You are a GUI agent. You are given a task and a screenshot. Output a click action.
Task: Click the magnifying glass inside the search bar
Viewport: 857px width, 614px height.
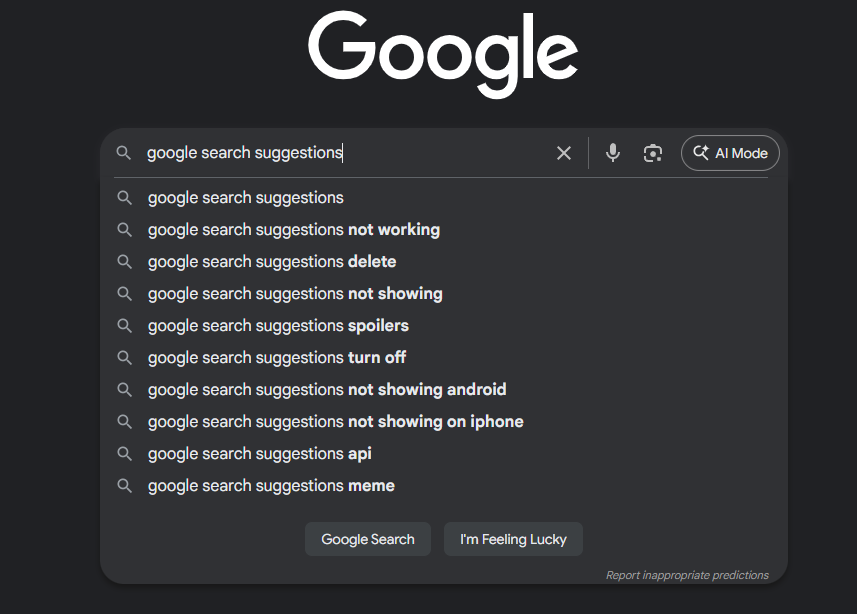124,152
